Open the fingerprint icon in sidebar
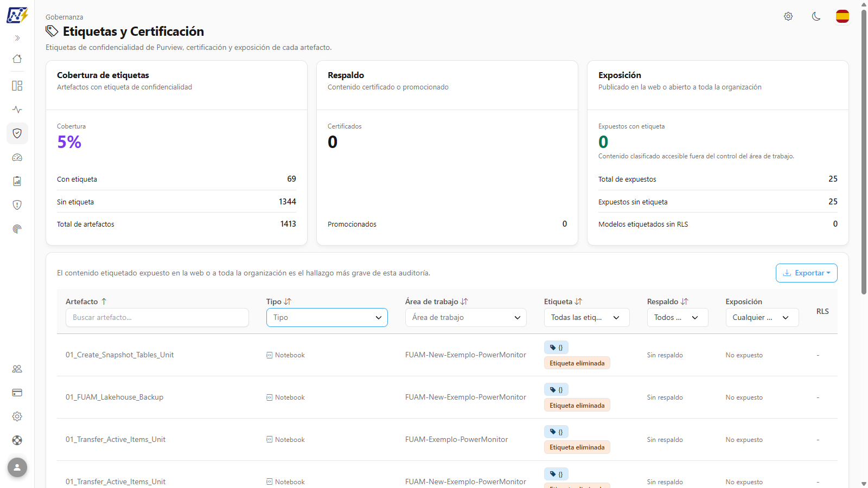 17,229
